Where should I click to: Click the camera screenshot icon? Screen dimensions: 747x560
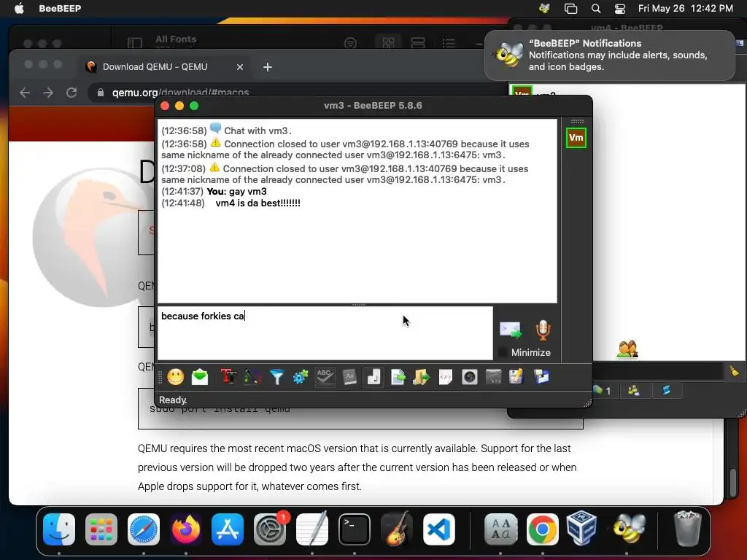tap(470, 377)
